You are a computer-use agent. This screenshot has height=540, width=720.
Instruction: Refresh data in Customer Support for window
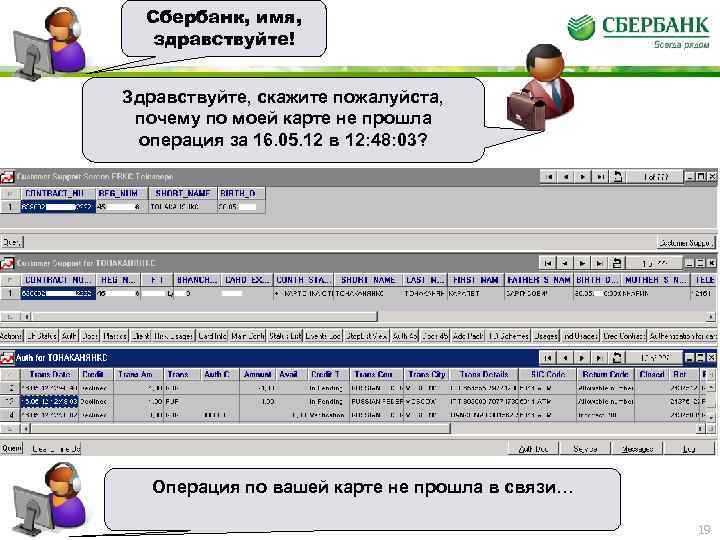tap(617, 263)
